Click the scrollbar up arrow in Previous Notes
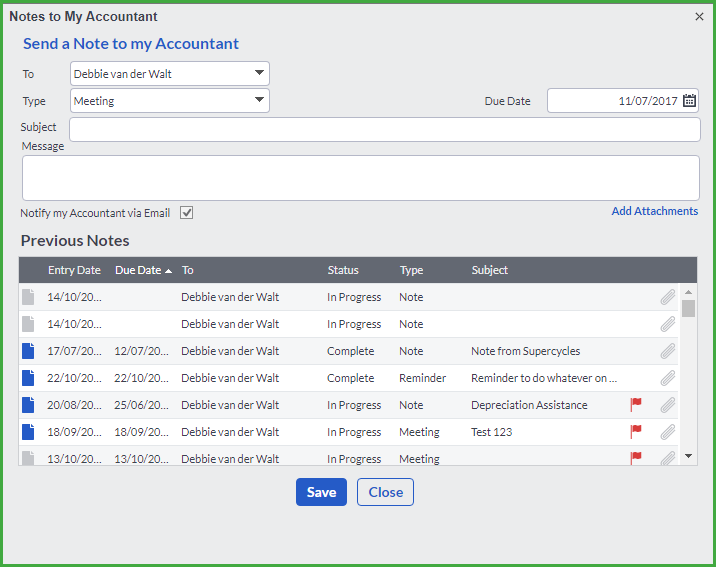Viewport: 716px width, 567px height. pyautogui.click(x=689, y=292)
